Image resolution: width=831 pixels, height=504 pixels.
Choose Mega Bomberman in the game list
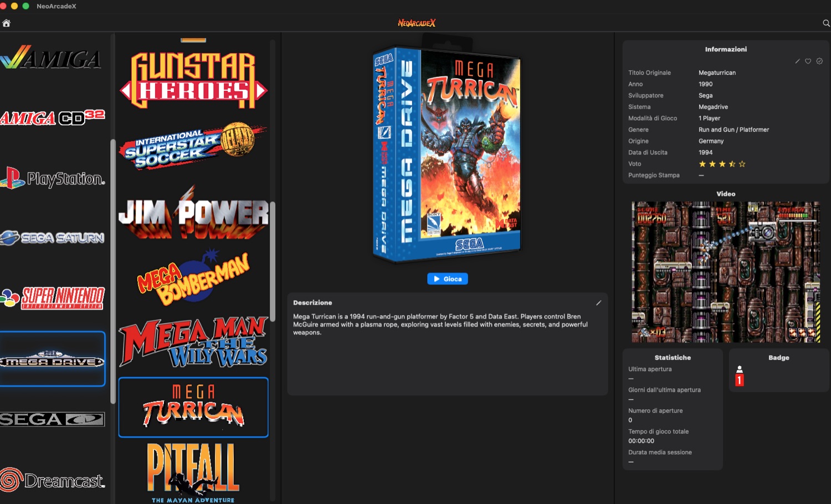[x=193, y=277]
